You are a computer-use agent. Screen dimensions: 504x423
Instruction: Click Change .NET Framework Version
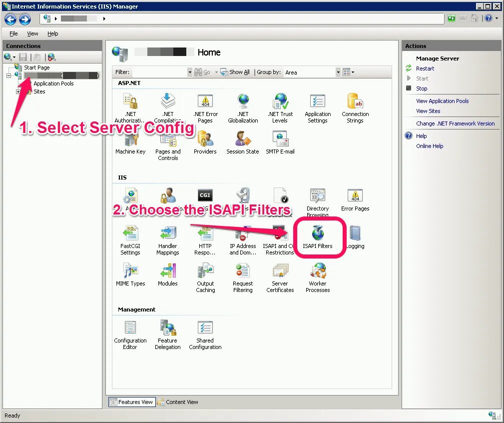click(455, 123)
